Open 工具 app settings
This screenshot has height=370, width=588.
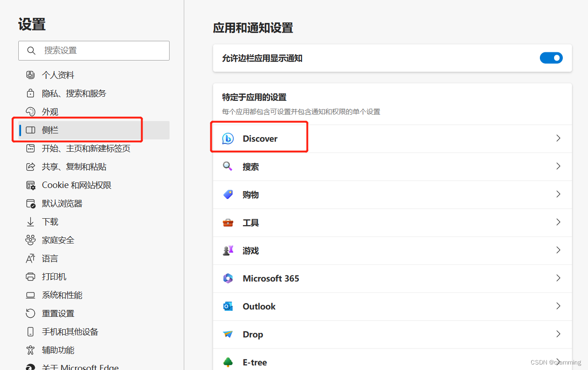[x=392, y=222]
